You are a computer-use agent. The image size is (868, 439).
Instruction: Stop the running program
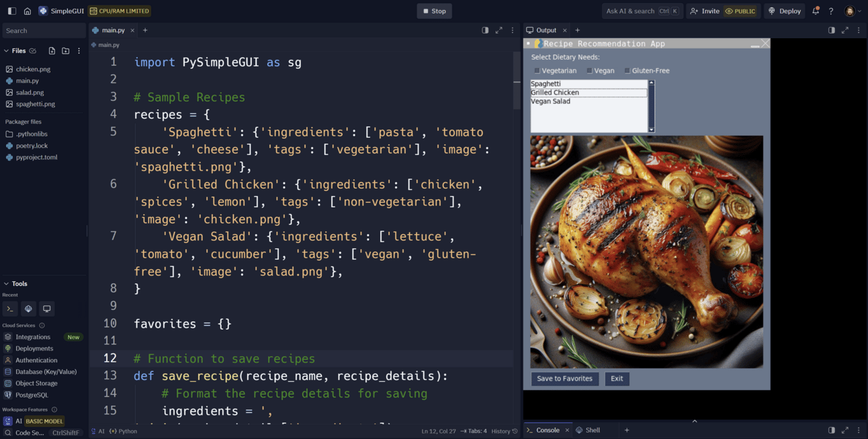click(434, 11)
